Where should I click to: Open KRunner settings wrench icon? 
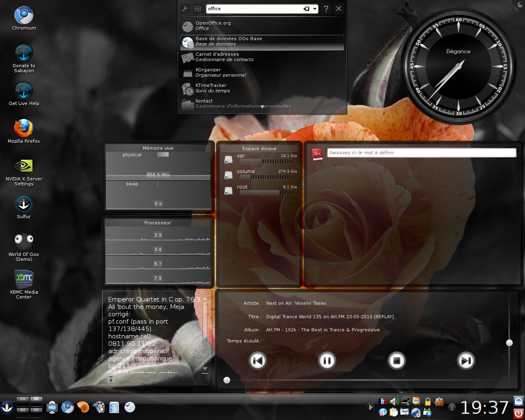tap(185, 9)
